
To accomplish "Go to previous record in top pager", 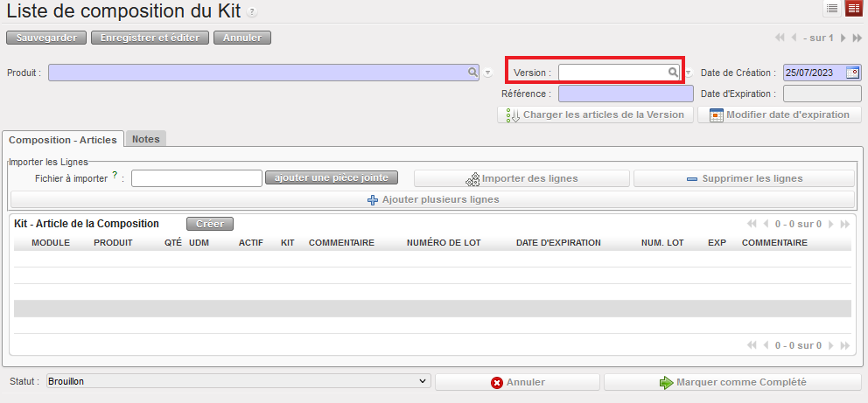I will point(794,38).
